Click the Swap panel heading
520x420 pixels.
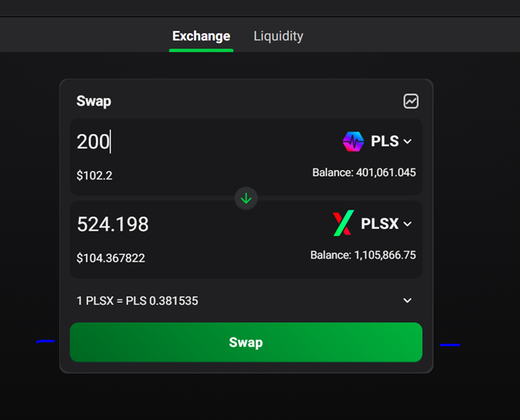94,101
